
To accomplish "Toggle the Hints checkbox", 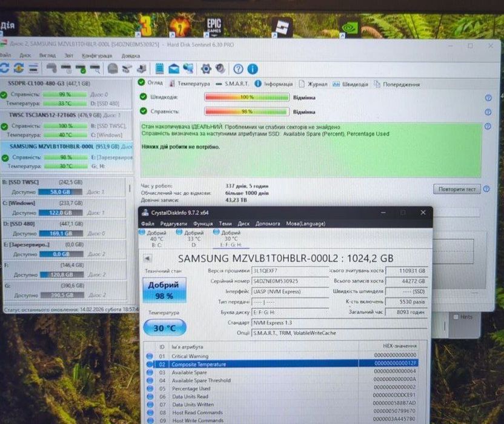I will 455,317.
